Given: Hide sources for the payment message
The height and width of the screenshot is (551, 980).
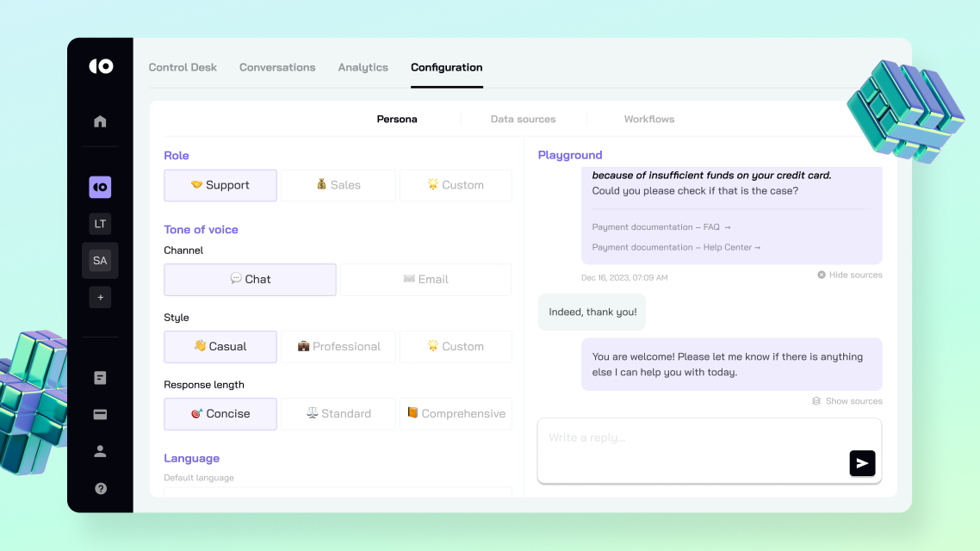Looking at the screenshot, I should click(850, 275).
